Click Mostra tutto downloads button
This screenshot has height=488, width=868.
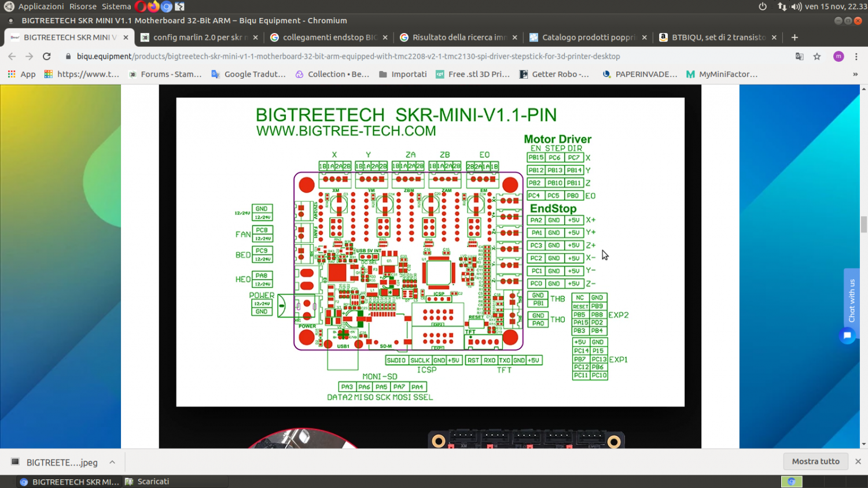(815, 461)
